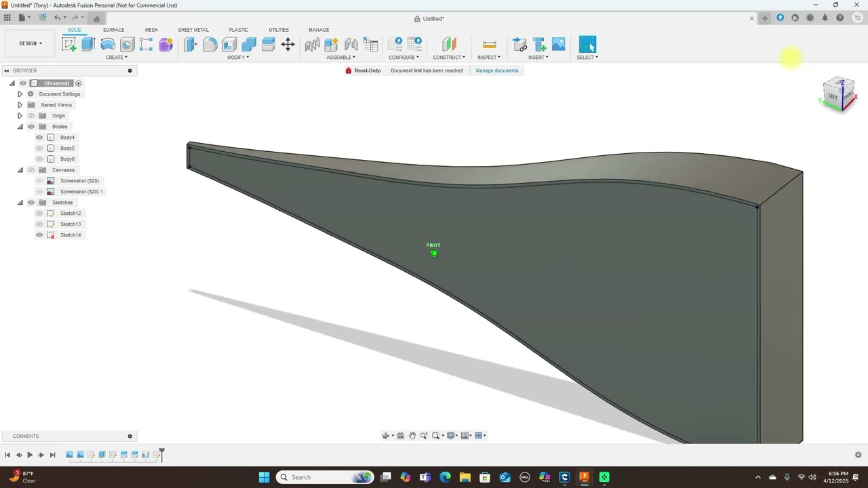Select the Measure tool

pos(489,45)
